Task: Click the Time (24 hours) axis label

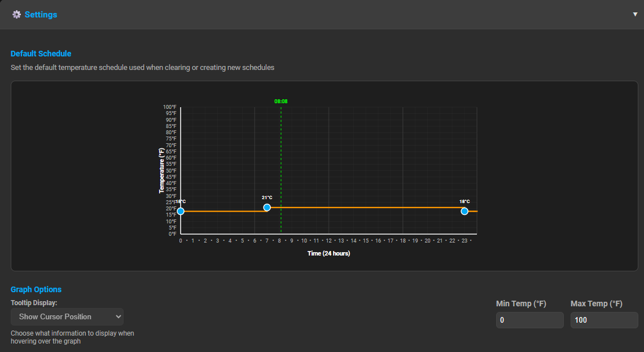Action: [328, 253]
